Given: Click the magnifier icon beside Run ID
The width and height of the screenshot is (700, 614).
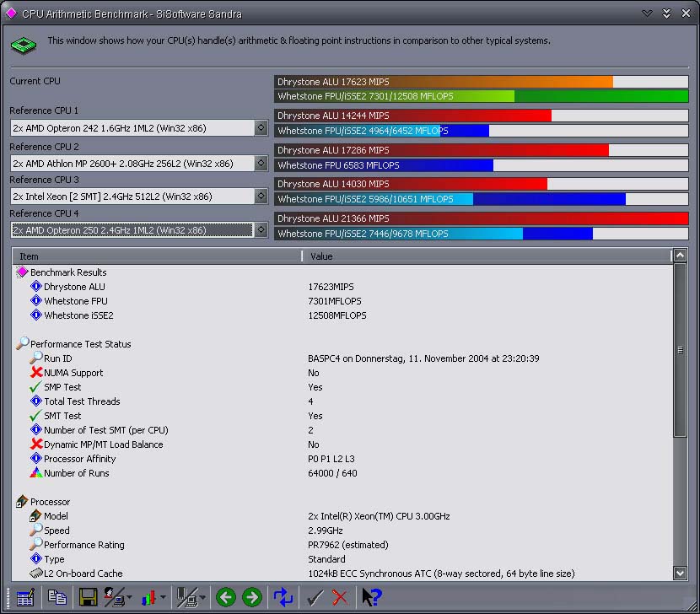Looking at the screenshot, I should (35, 358).
